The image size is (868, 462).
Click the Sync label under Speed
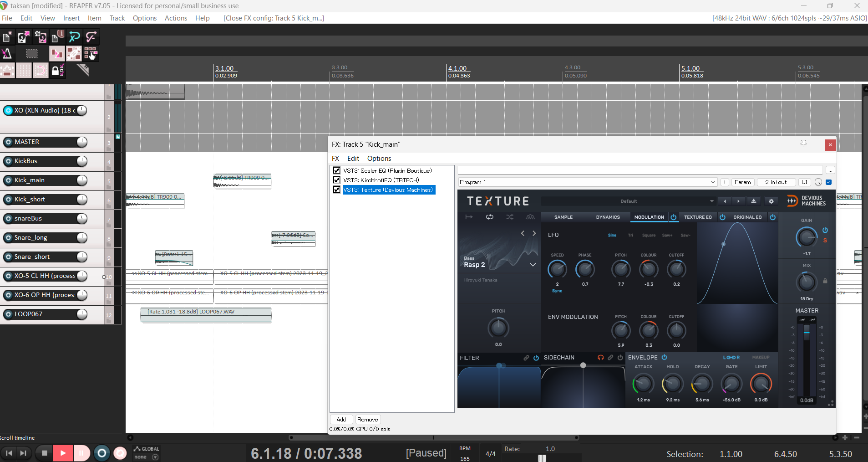pos(557,291)
